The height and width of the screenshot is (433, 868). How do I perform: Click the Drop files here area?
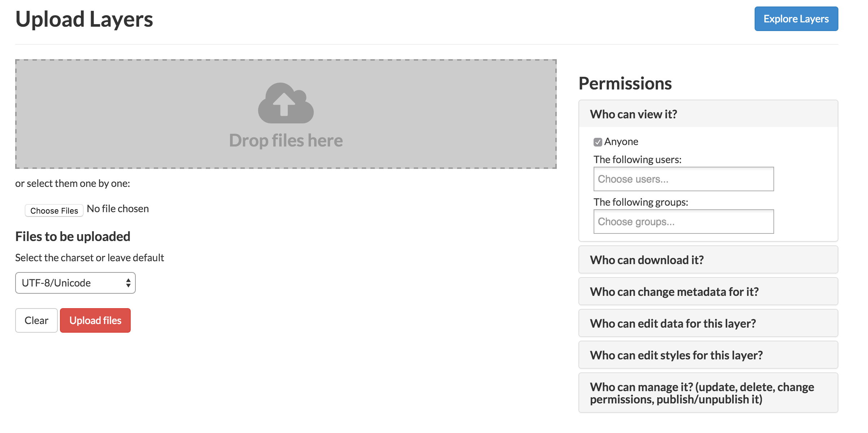point(286,114)
